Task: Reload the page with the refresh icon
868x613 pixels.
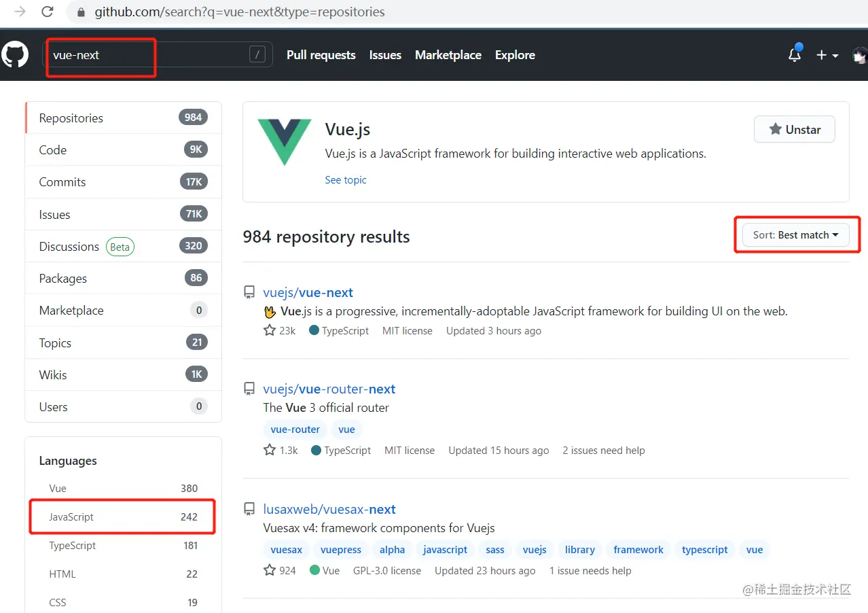Action: click(46, 12)
